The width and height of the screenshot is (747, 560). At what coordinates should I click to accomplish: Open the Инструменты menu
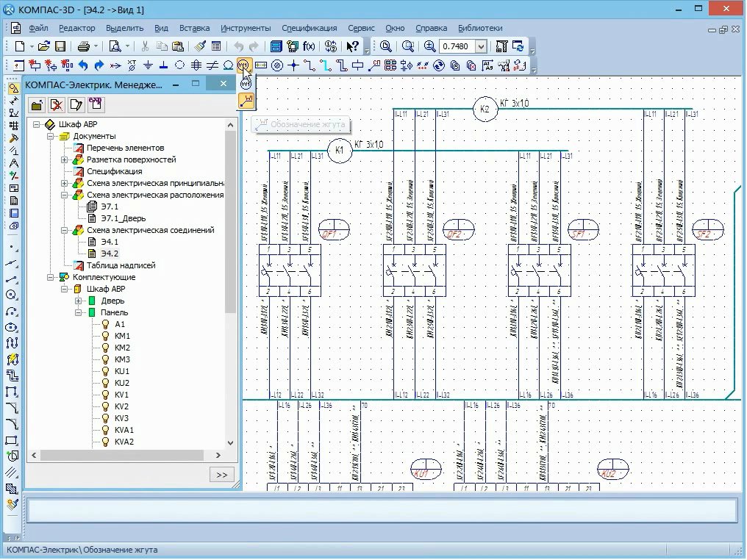click(x=246, y=28)
